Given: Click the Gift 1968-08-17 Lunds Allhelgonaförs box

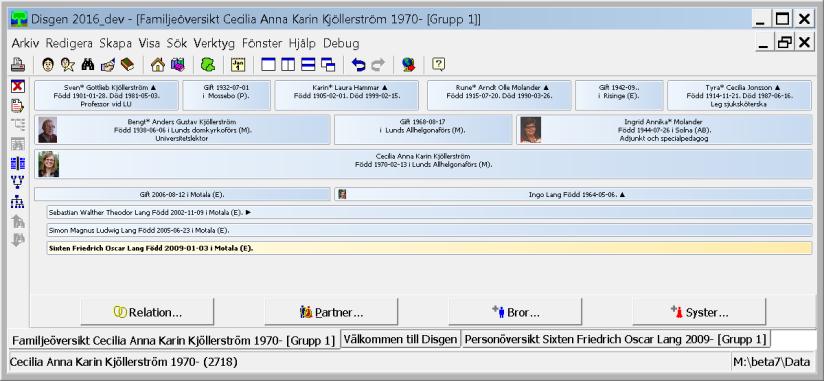Looking at the screenshot, I should click(423, 130).
